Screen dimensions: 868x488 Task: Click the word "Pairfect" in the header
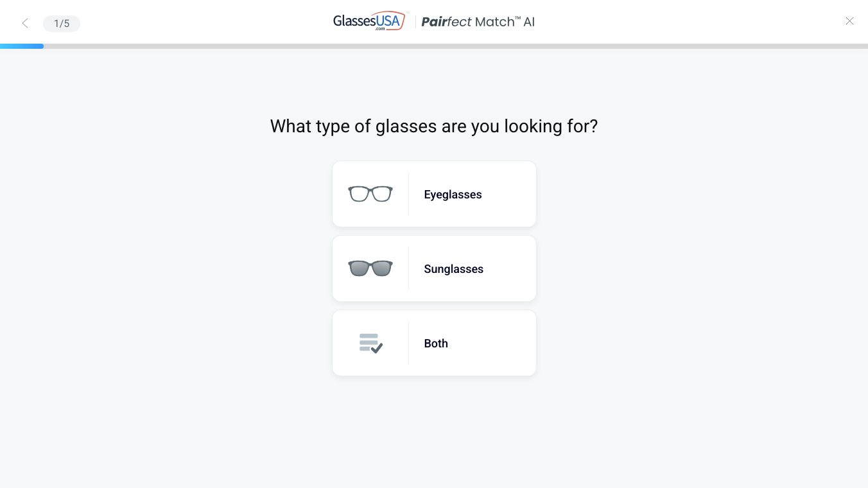tap(446, 22)
